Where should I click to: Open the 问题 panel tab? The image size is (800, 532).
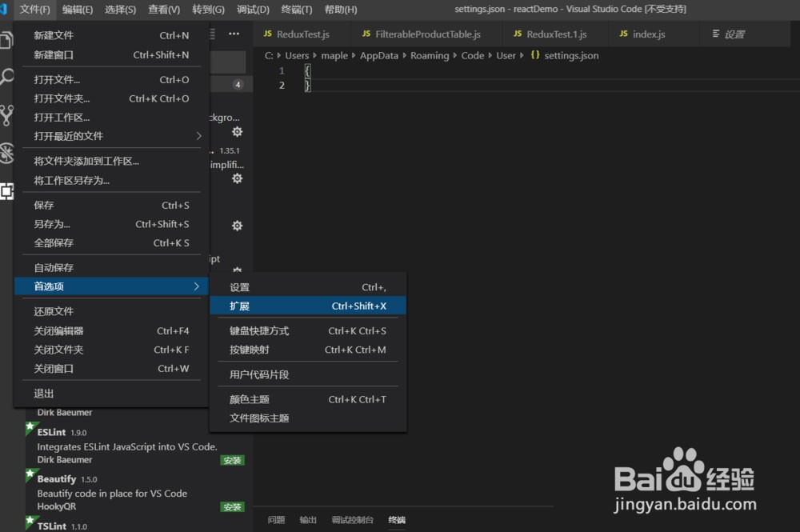click(x=277, y=520)
